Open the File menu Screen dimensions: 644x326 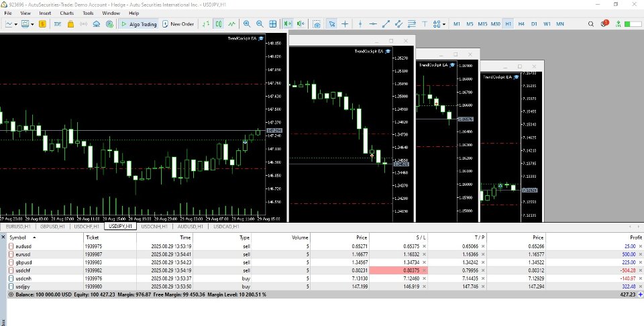click(x=8, y=13)
